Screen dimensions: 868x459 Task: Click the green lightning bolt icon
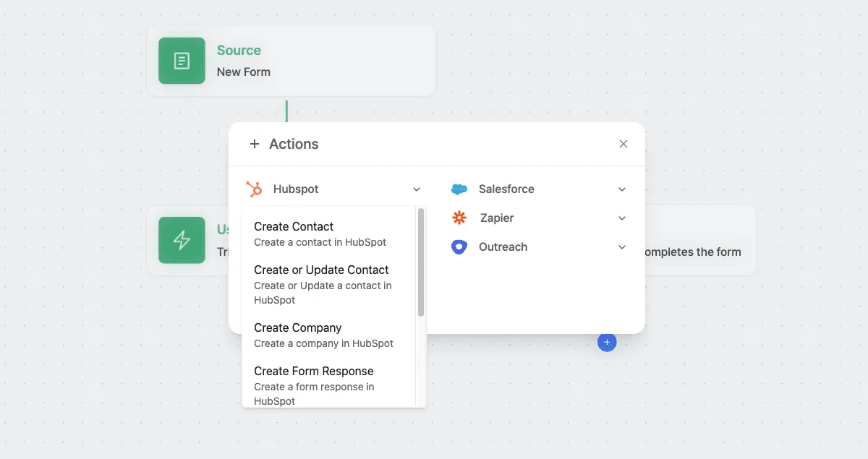click(x=182, y=240)
